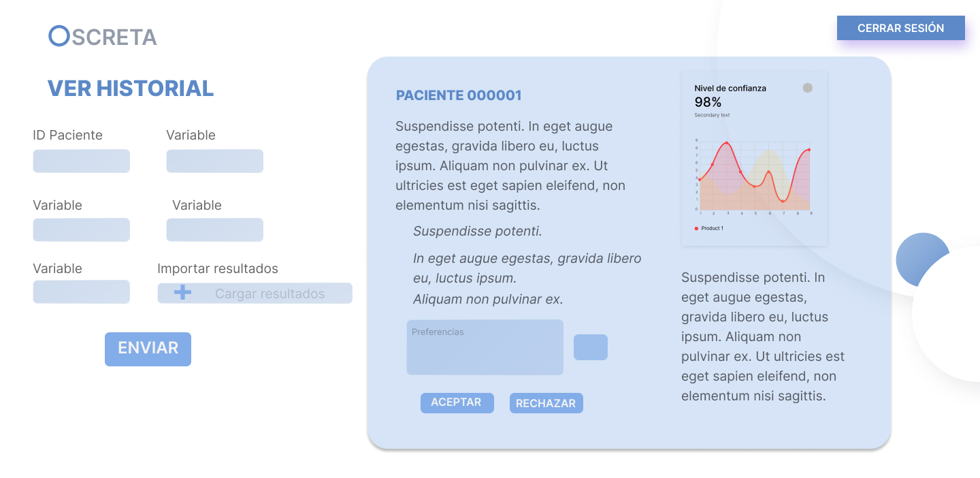
Task: Open the Cargar resultados file importer
Action: coord(255,293)
